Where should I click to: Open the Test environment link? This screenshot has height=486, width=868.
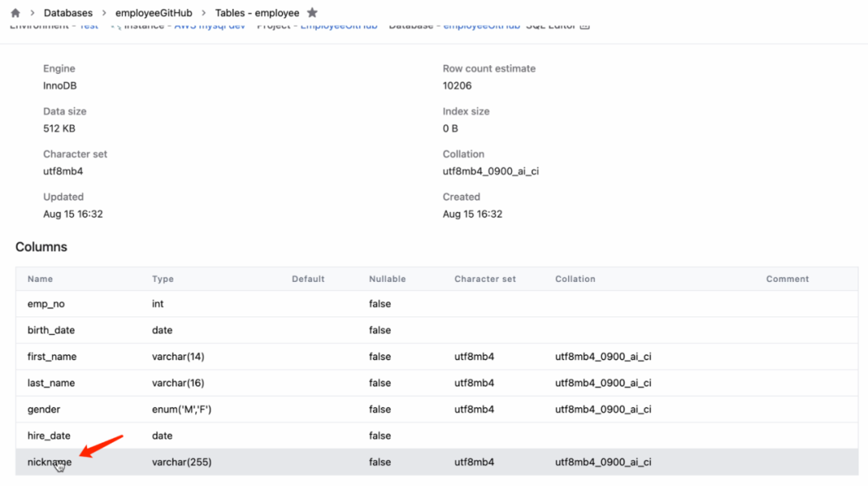tap(88, 27)
